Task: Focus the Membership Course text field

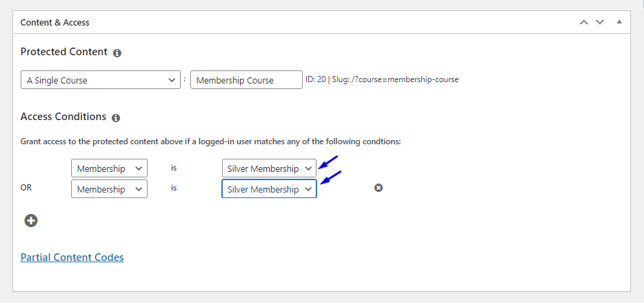Action: 246,80
